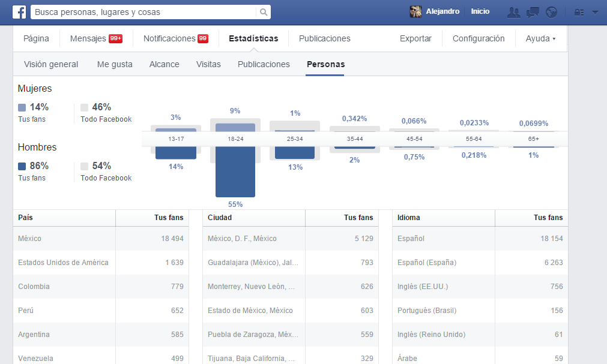Click the Facebook logo icon

[x=19, y=12]
